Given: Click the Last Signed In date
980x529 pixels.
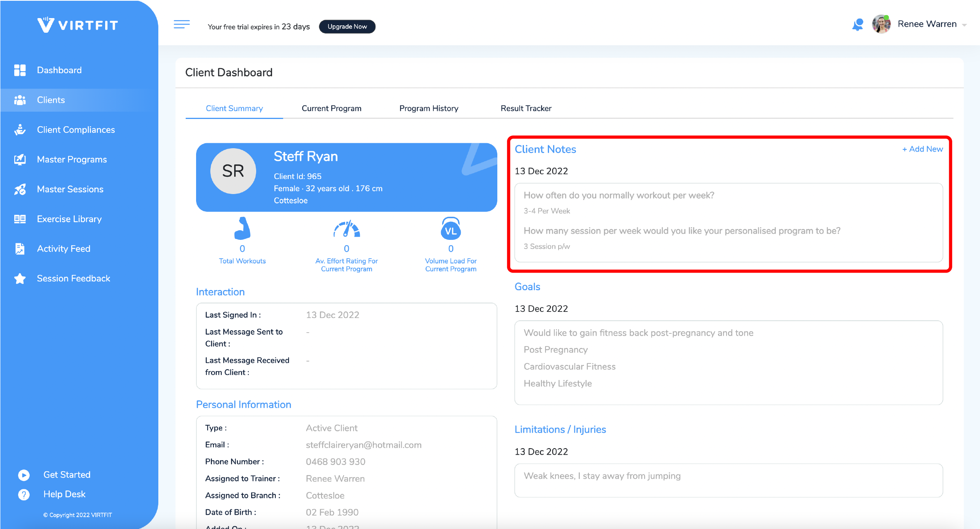Looking at the screenshot, I should tap(332, 315).
